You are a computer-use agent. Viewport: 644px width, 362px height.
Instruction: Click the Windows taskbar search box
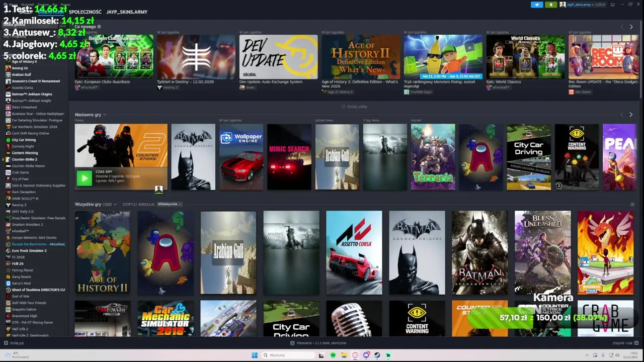pos(288,355)
